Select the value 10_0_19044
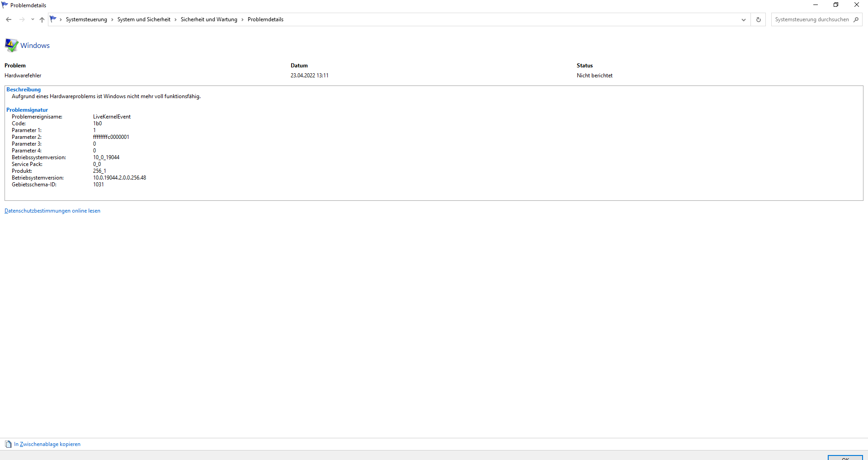The image size is (868, 460). pos(106,157)
